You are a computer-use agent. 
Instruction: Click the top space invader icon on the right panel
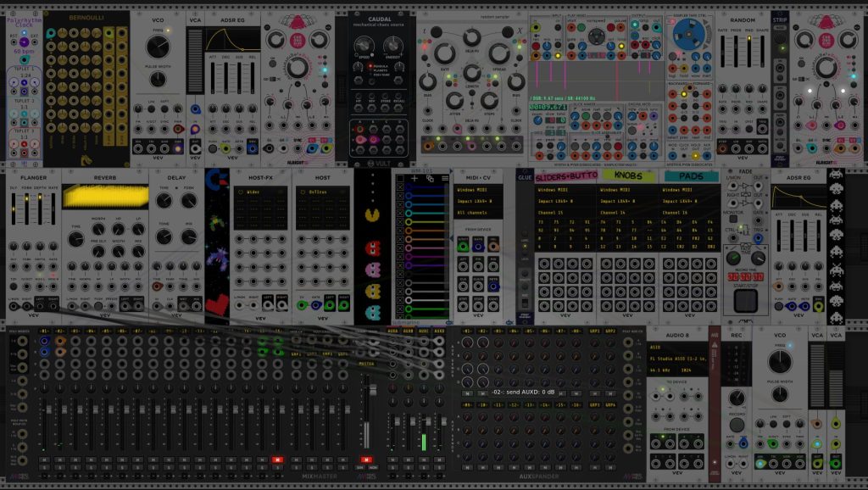click(x=837, y=175)
